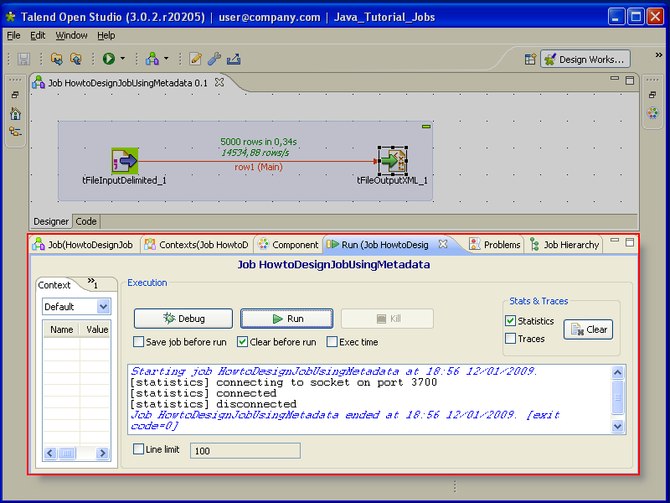670x503 pixels.
Task: Select the tFileOutputXML_1 component icon
Action: tap(390, 160)
